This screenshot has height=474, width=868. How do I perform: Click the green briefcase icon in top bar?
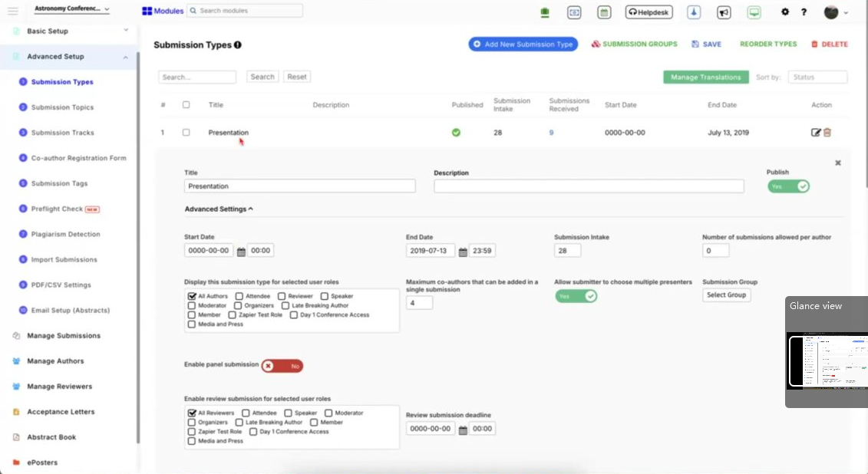click(x=545, y=13)
